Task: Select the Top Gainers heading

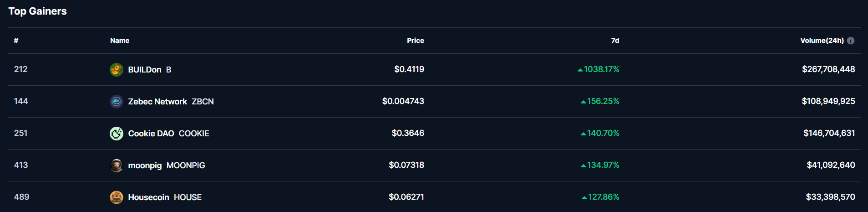Action: pos(38,11)
